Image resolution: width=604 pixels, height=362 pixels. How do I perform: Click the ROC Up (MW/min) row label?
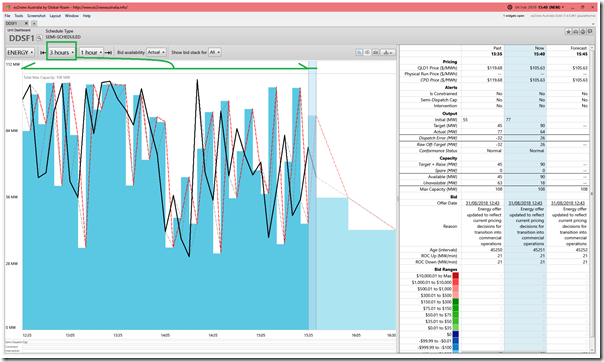[439, 256]
